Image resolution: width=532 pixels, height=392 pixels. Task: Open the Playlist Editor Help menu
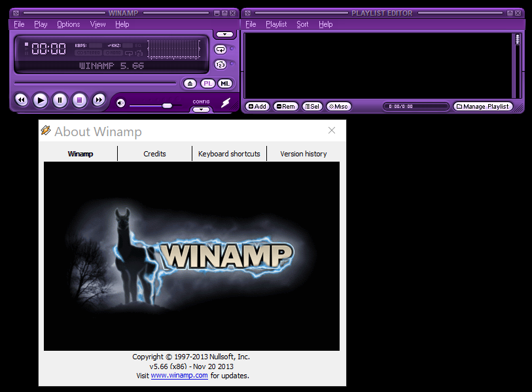(326, 24)
